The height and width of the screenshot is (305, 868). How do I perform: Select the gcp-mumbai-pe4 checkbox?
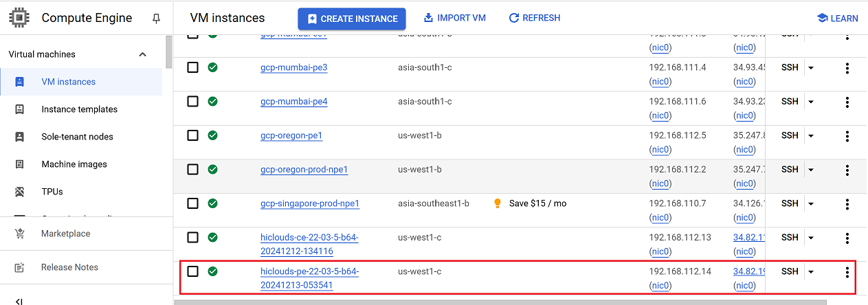[193, 101]
